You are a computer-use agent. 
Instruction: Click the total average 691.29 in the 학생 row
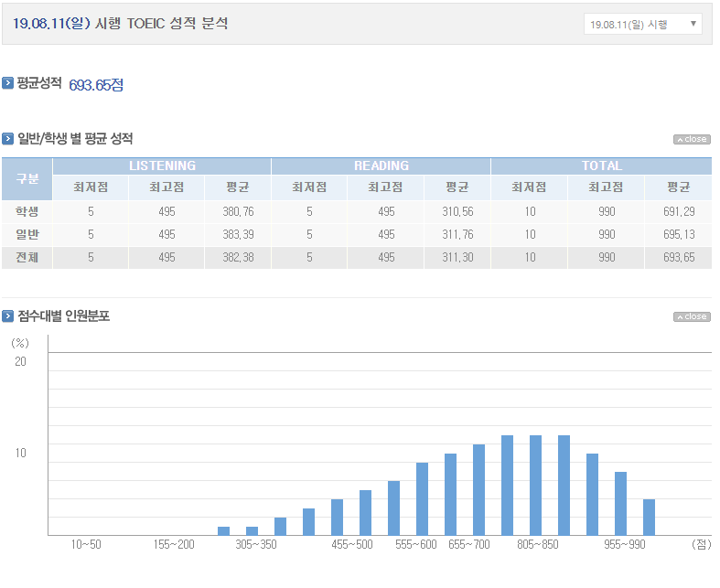pyautogui.click(x=678, y=211)
